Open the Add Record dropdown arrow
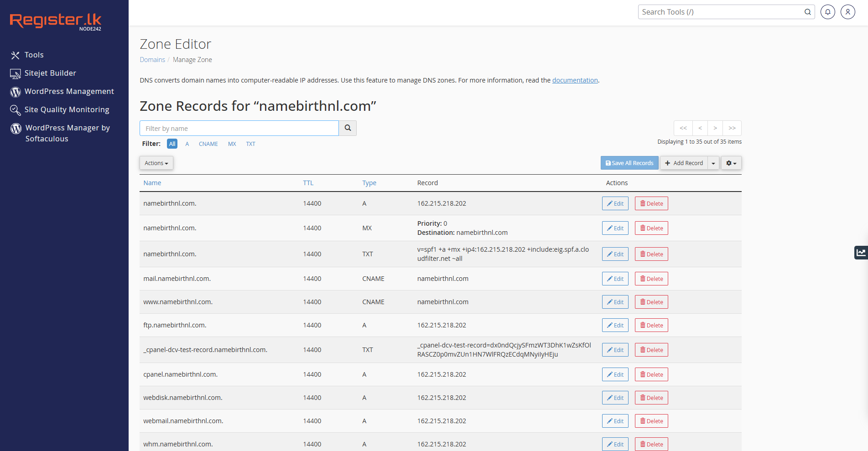 (713, 163)
